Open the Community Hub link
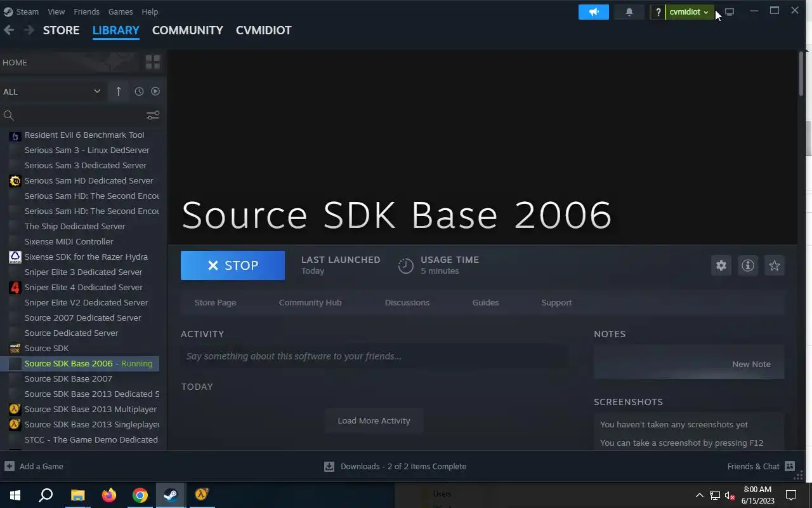The image size is (812, 508). (310, 302)
